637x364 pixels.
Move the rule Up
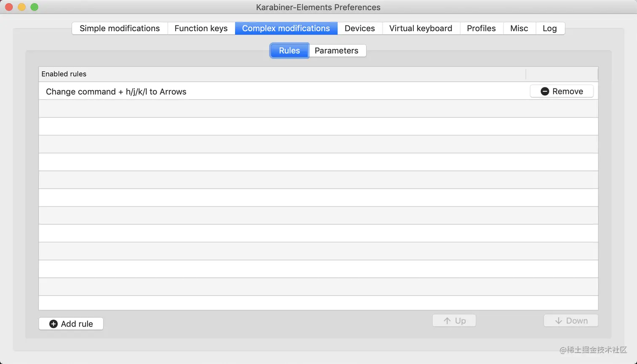coord(454,321)
